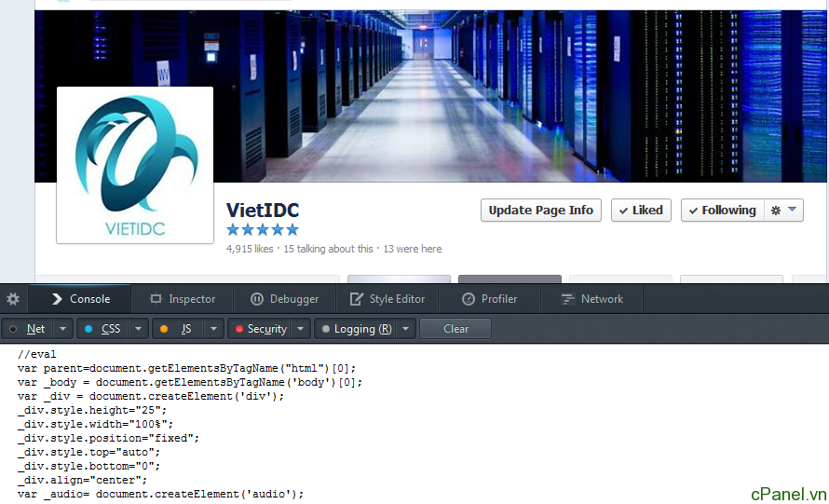Click the 13 were here text
This screenshot has height=504, width=829.
coord(413,249)
